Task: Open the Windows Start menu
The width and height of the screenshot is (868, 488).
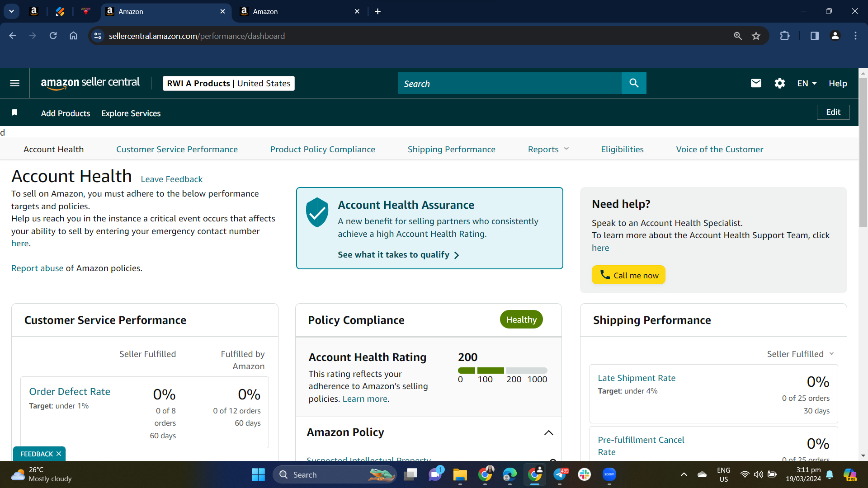Action: [x=258, y=474]
